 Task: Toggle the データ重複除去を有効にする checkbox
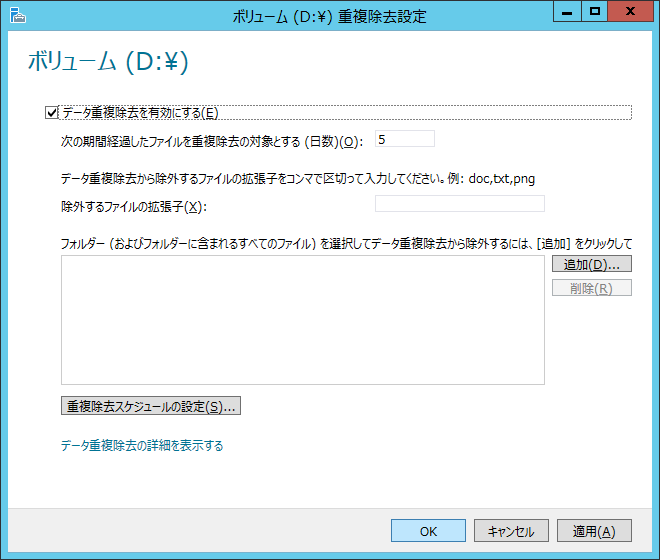click(x=52, y=112)
